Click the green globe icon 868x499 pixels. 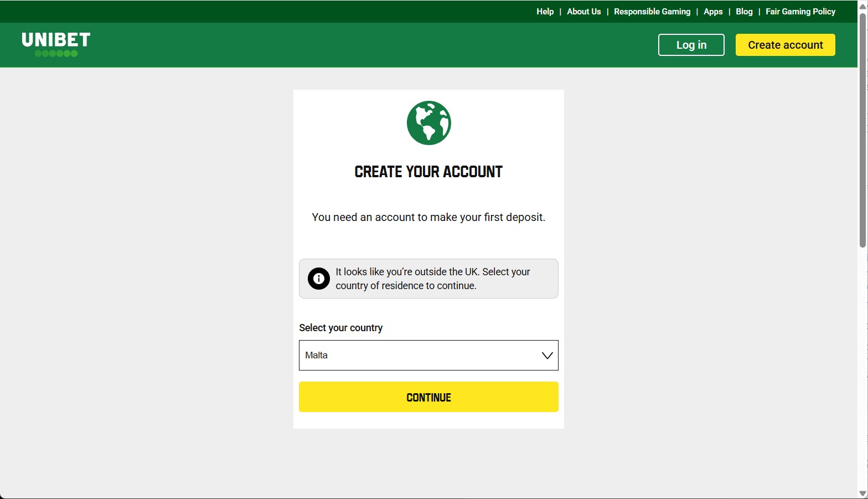click(x=429, y=123)
